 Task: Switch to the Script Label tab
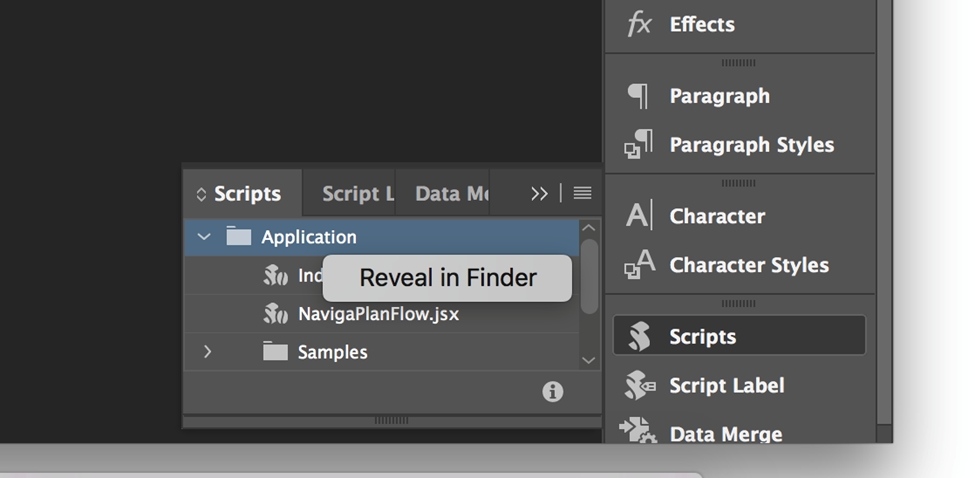(x=357, y=194)
